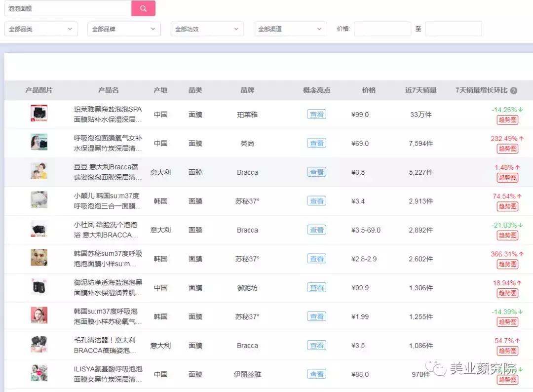
Task: Click 查看 on the Bracca 豆豆 row
Action: pos(316,172)
